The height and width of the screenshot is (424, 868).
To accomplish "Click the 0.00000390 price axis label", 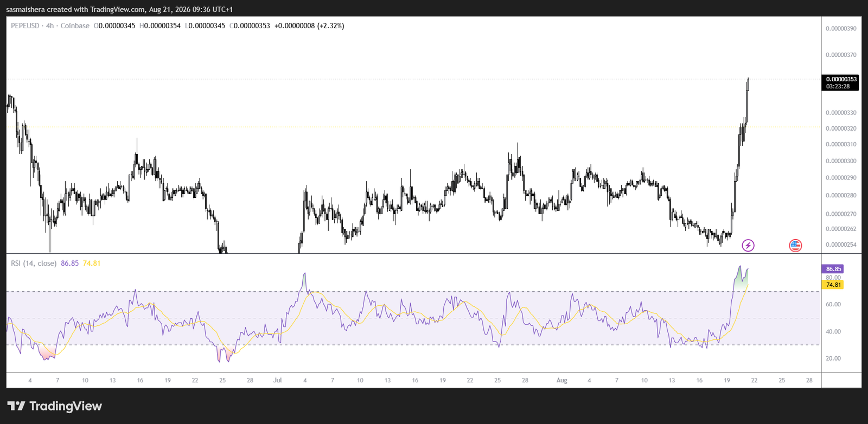I will (x=841, y=28).
